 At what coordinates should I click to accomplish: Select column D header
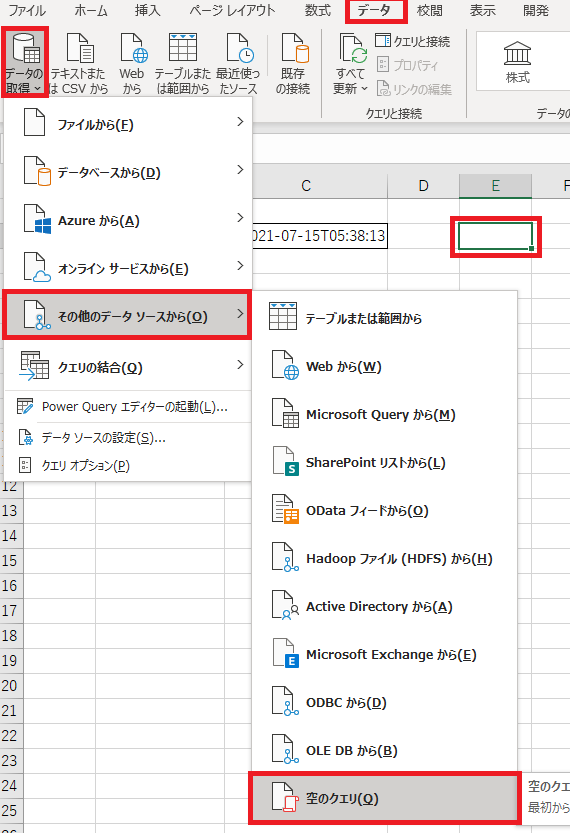(423, 185)
